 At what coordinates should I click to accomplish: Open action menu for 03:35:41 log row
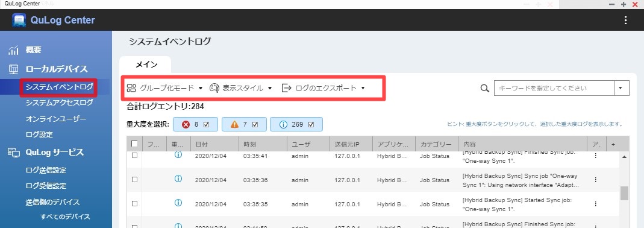point(596,156)
